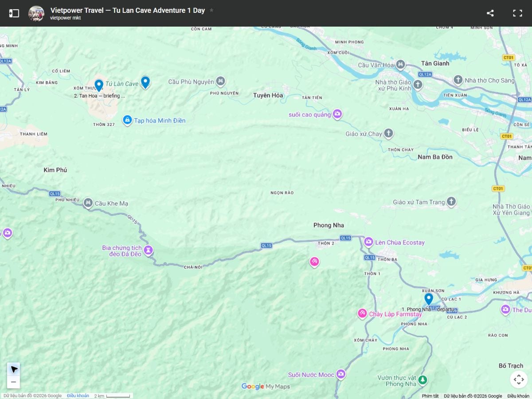Viewport: 532px width, 399px height.
Task: Click the Nam Ba Đồn place label
Action: point(435,157)
